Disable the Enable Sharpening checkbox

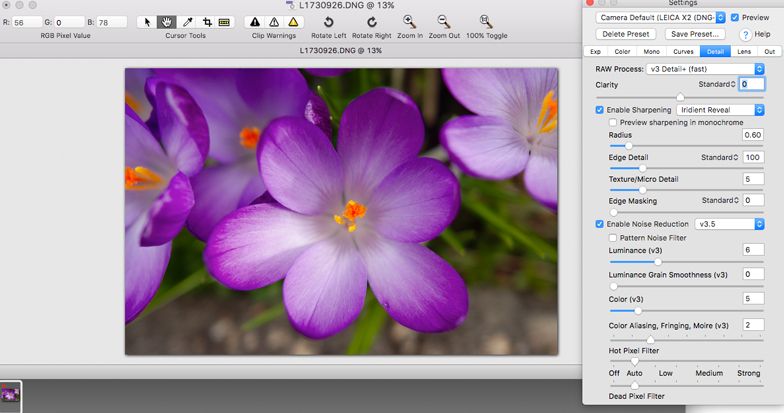(599, 109)
